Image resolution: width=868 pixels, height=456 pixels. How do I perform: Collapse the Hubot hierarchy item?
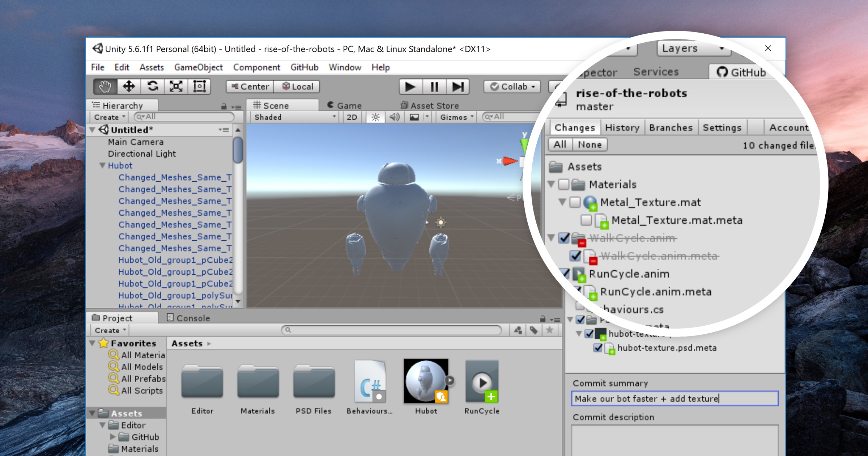[102, 165]
